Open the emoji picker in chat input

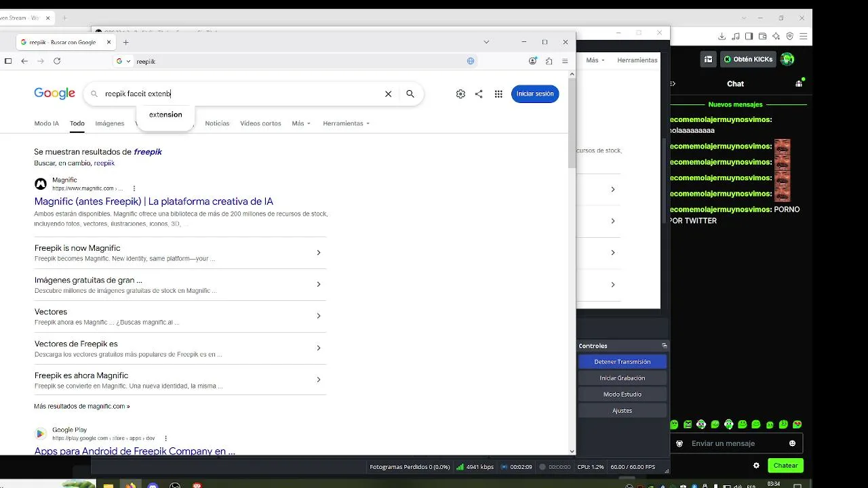[x=792, y=443]
